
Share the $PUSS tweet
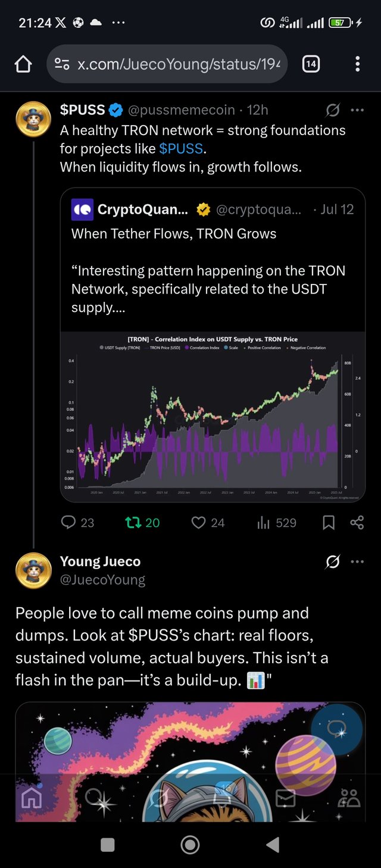(357, 523)
